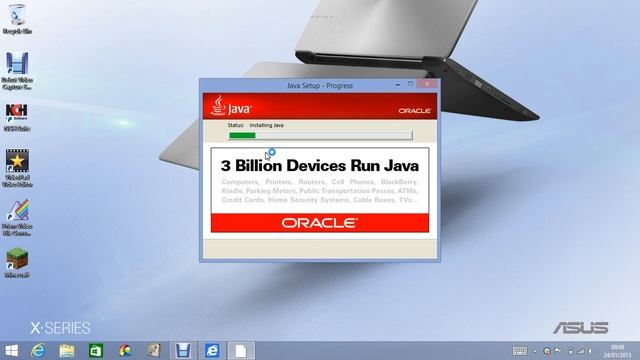Open the clock and date in the taskbar
Image resolution: width=640 pixels, height=360 pixels.
(617, 351)
